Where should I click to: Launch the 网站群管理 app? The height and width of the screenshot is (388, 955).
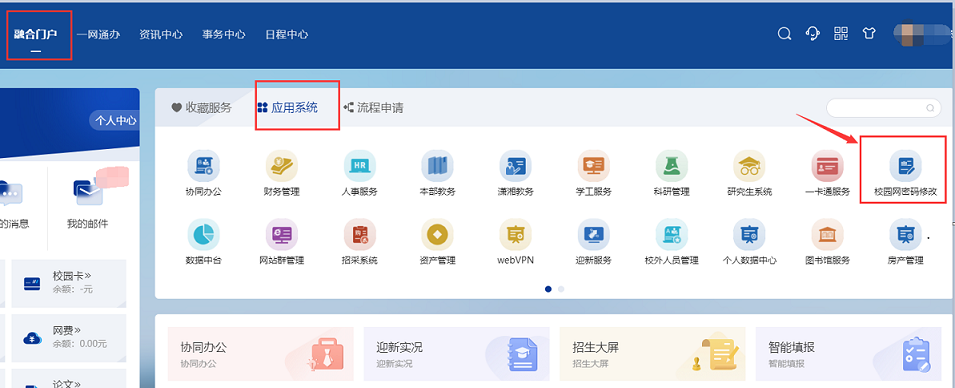281,234
